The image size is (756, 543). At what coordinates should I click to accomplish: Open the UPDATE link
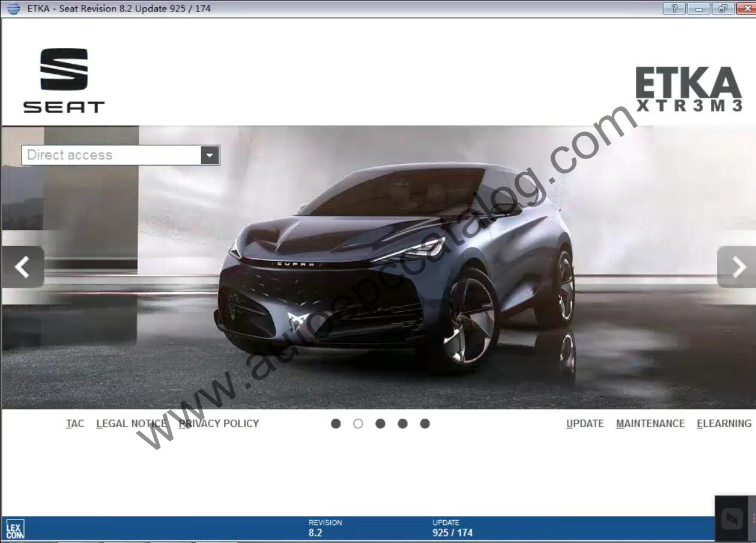[585, 423]
